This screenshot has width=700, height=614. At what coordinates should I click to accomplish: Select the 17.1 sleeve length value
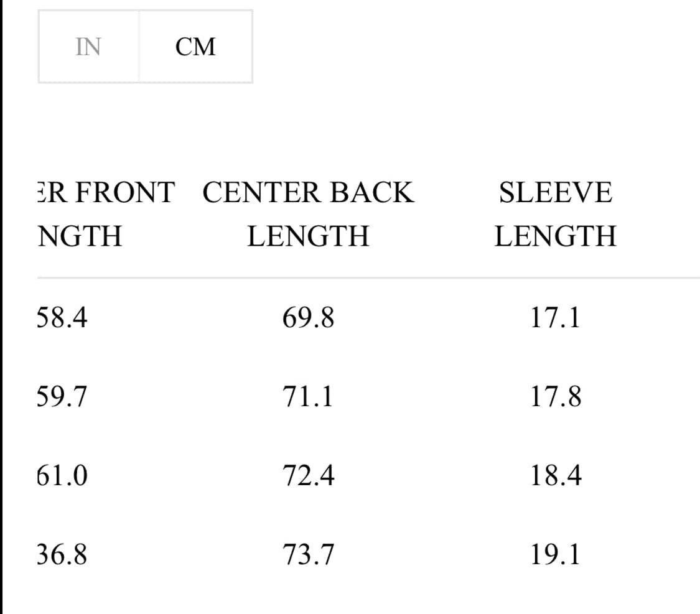click(555, 318)
